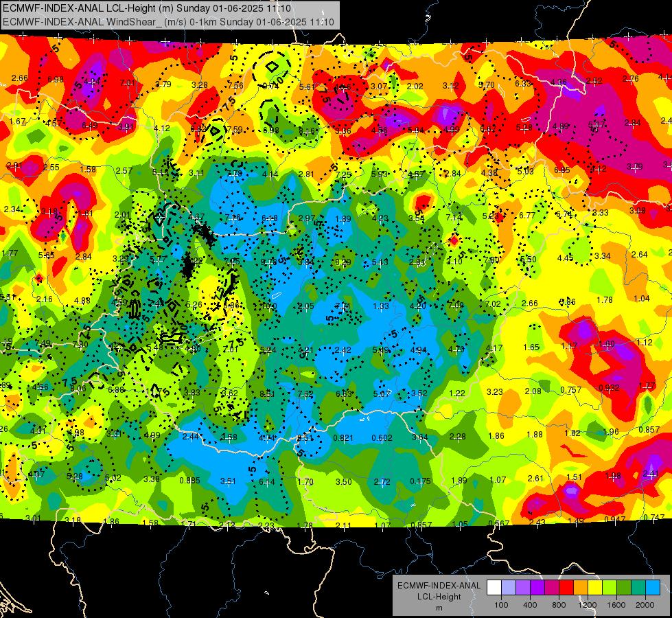Screen dimensions: 672x618
Task: Click the wind shear value 7.59
Action: (x=235, y=130)
